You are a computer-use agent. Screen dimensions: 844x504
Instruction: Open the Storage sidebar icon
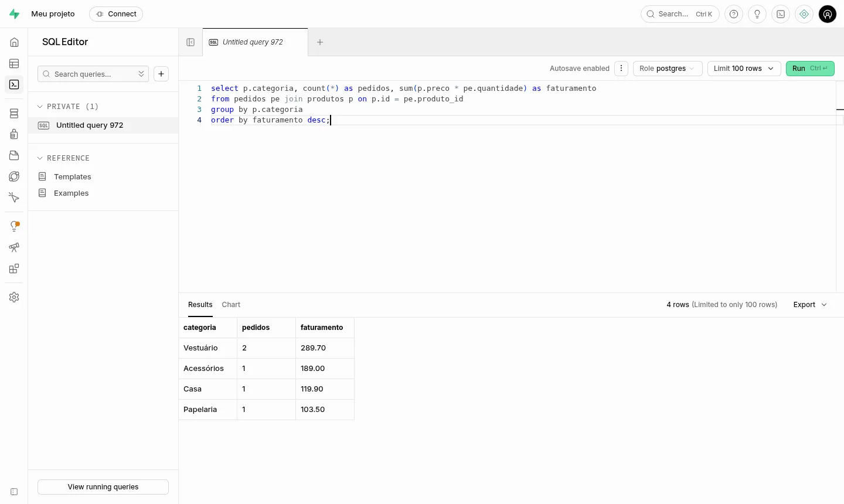(14, 156)
